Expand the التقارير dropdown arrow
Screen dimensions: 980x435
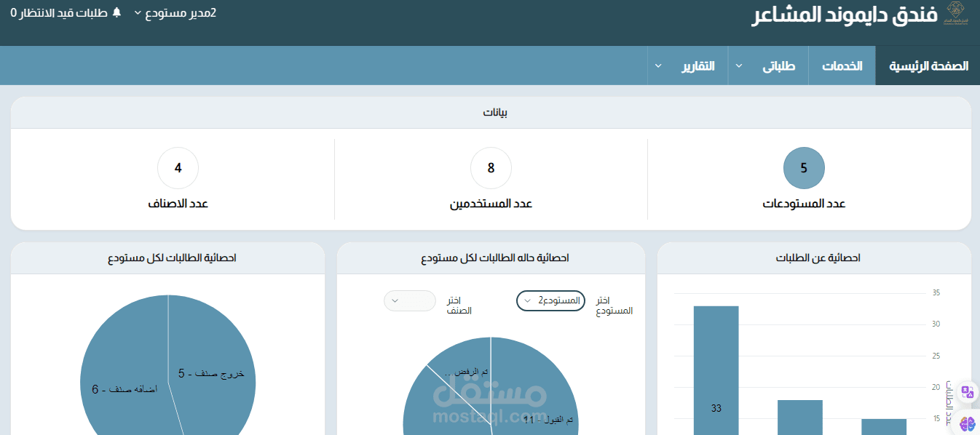pos(658,65)
